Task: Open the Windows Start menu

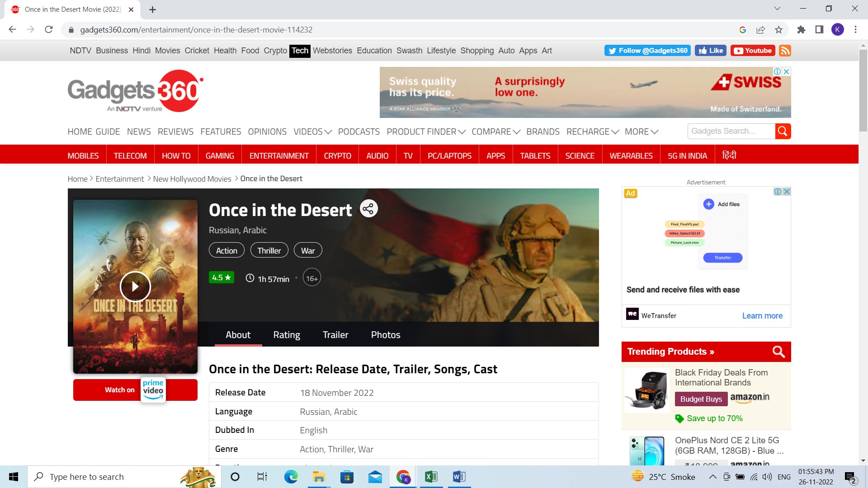Action: click(14, 477)
